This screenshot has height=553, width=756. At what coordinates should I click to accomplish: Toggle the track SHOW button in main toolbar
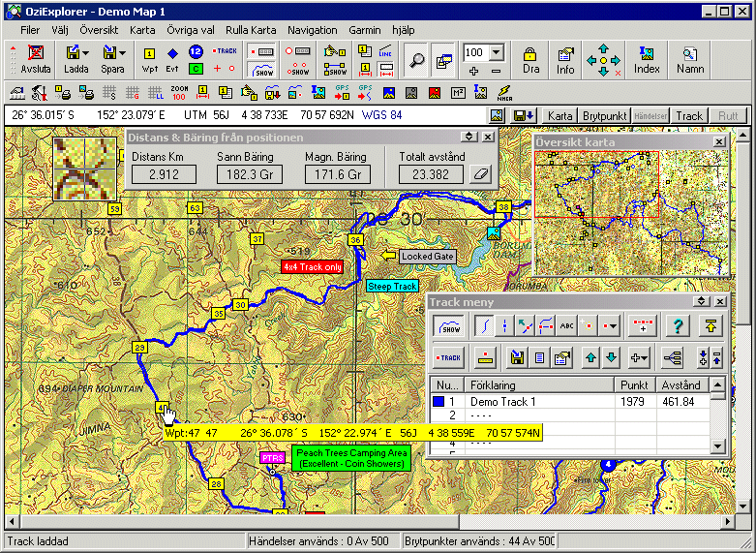[261, 69]
